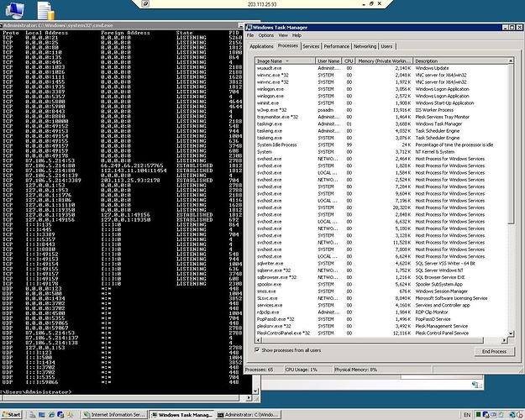Select the traymonitor.exe *32 process
The height and width of the screenshot is (420, 525).
click(x=381, y=117)
